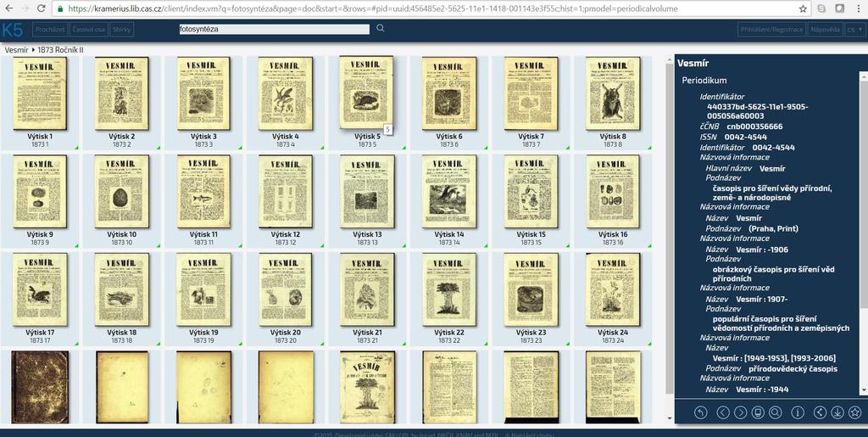868x437 pixels.
Task: Click the thumbnail grid vertical scrollbar
Action: [670, 227]
